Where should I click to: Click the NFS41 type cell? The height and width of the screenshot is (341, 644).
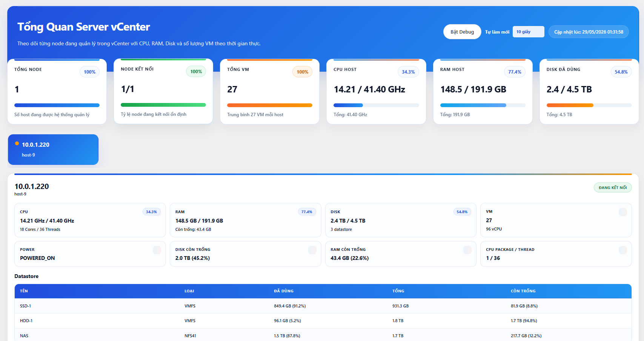pos(191,336)
